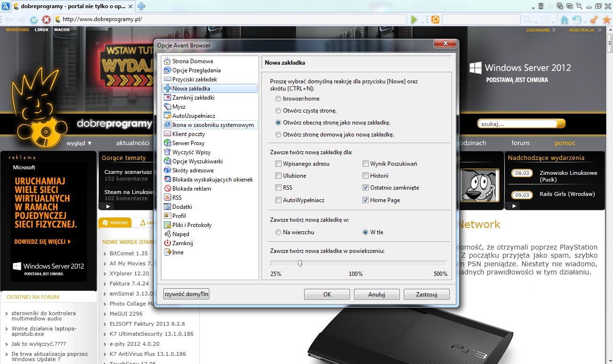
Task: Click the restore defaults button in dialog
Action: pos(186,294)
